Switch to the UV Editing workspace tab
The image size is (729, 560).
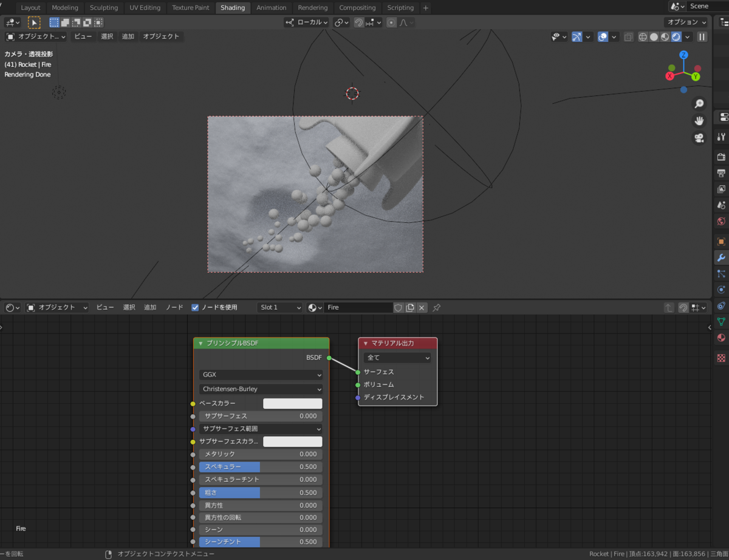click(x=145, y=8)
